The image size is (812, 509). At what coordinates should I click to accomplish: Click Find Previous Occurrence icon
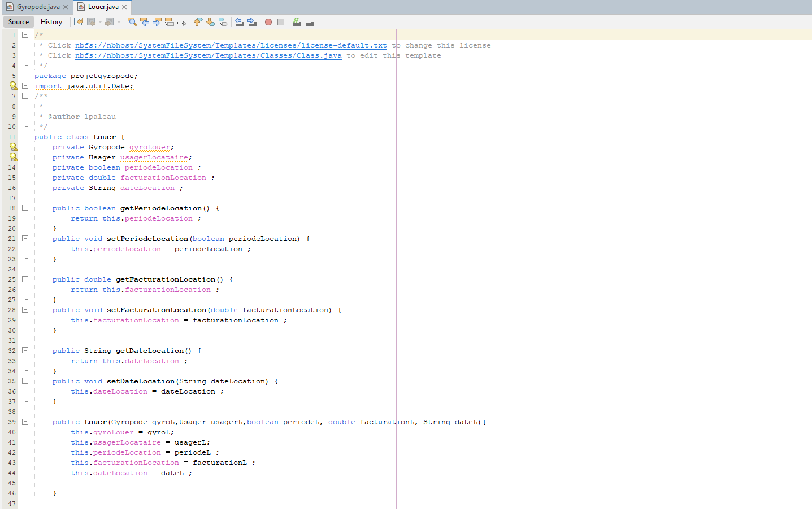point(145,22)
